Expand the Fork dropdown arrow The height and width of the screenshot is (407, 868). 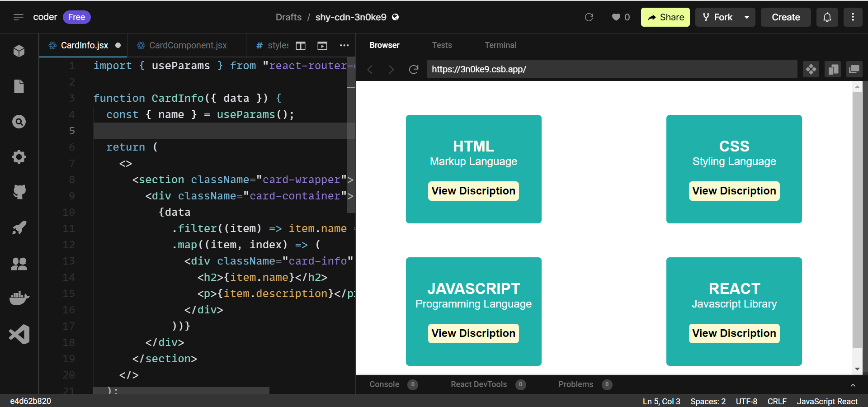(x=747, y=17)
